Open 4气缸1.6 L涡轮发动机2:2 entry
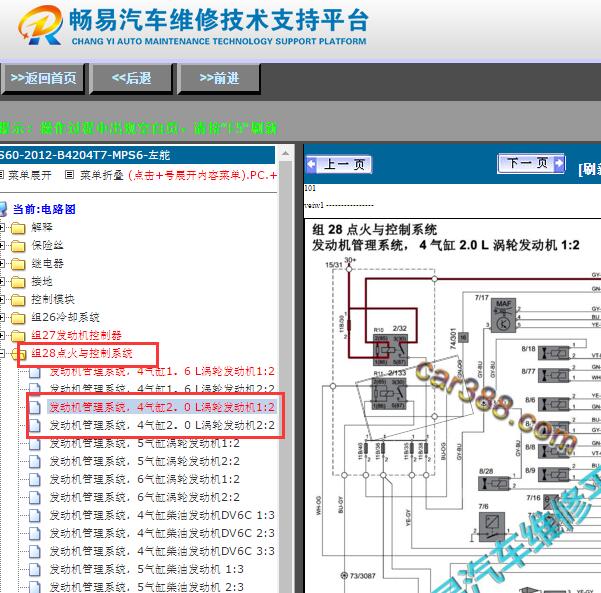 click(162, 389)
